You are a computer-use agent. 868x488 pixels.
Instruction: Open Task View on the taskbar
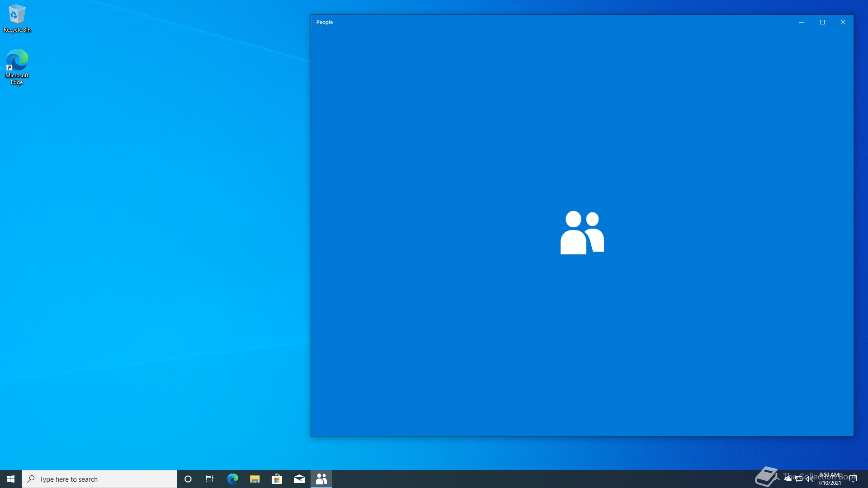tap(210, 479)
